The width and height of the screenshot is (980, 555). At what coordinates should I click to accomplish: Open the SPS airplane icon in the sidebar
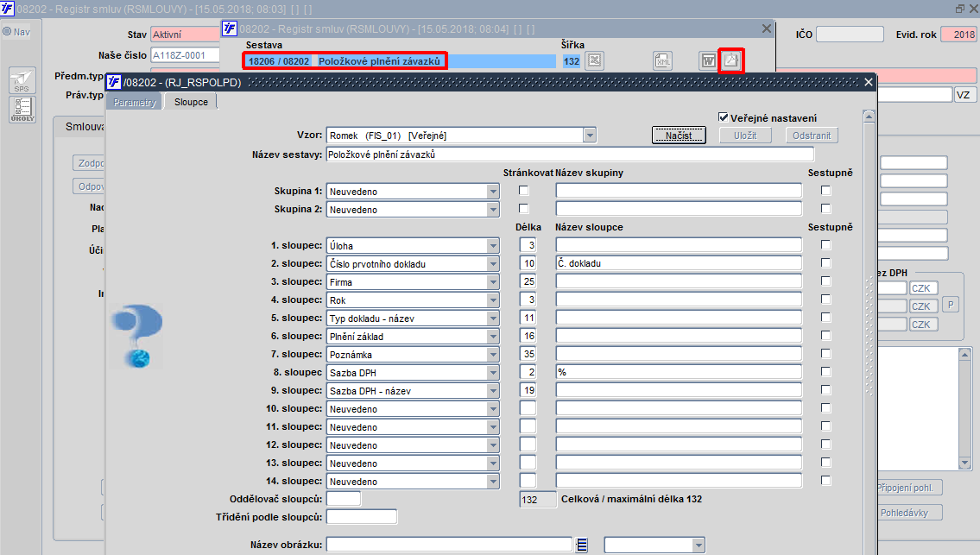tap(22, 80)
